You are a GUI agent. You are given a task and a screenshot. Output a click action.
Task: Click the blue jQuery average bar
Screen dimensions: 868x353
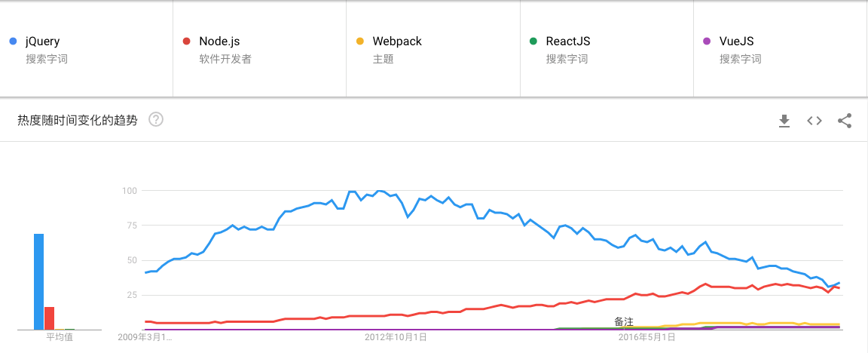[38, 281]
